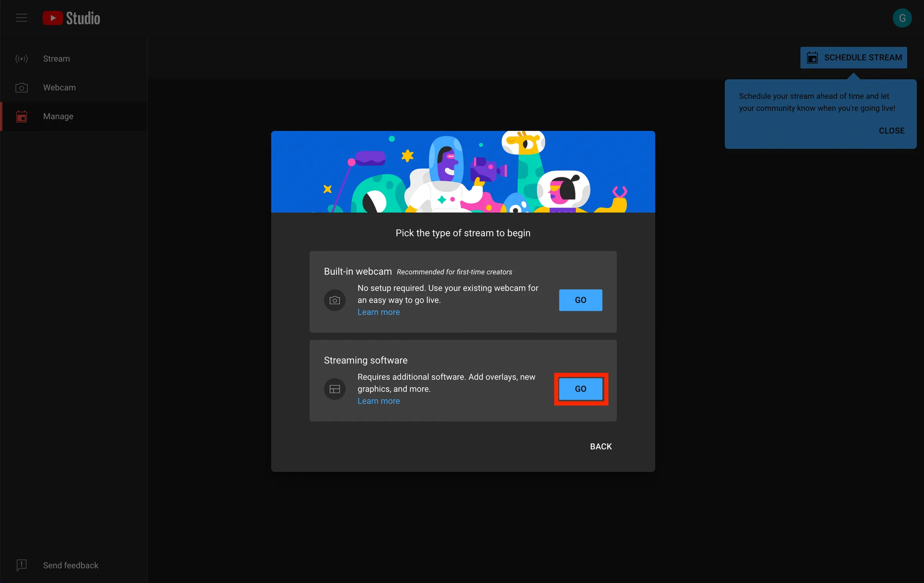Select Webcam in the sidebar
Screen dimensions: 924x583
74,87
